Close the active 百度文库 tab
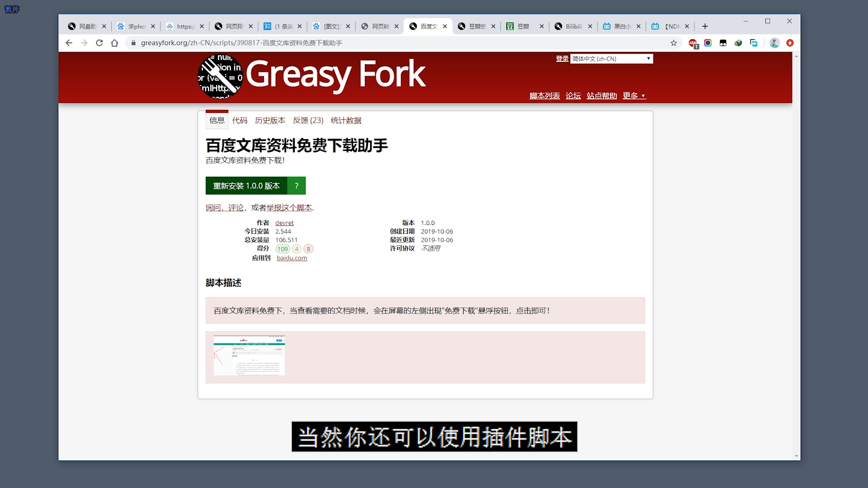 click(x=445, y=26)
